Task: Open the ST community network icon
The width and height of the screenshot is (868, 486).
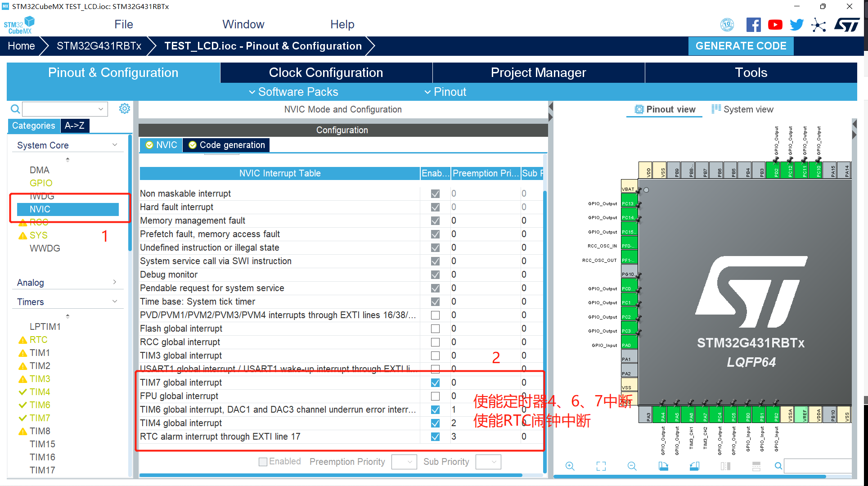Action: point(819,25)
